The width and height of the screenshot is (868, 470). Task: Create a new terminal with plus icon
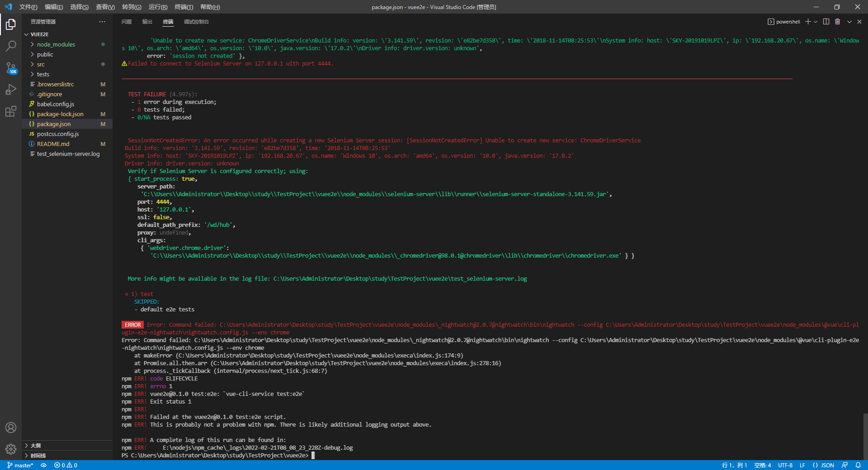(x=808, y=22)
